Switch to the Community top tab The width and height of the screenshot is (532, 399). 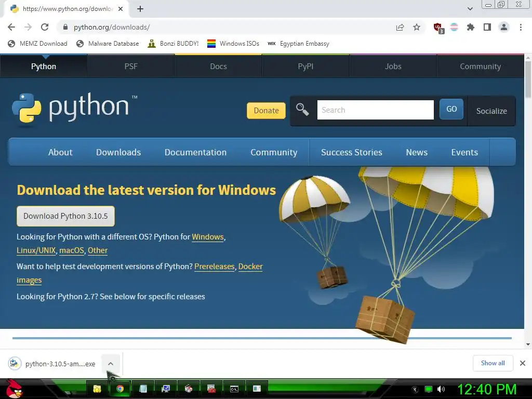[480, 66]
